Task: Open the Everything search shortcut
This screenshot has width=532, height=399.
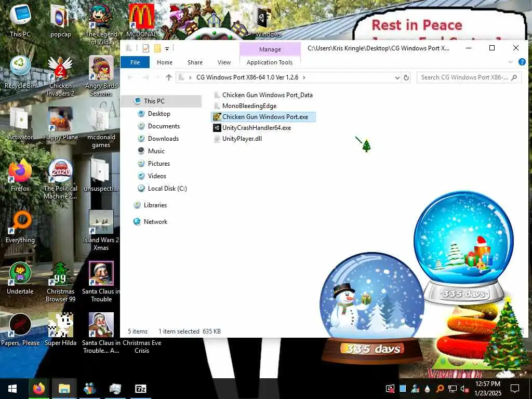Action: [20, 227]
